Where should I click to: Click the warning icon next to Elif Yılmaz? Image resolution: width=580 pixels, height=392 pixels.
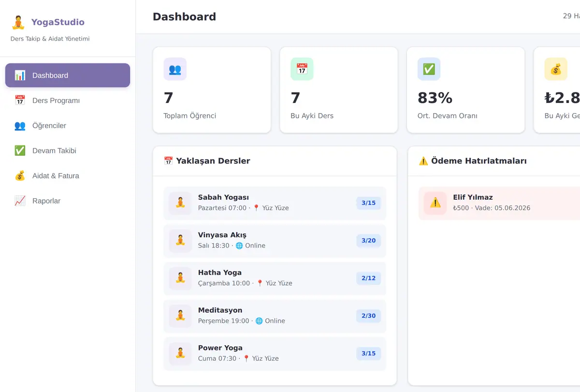tap(435, 203)
